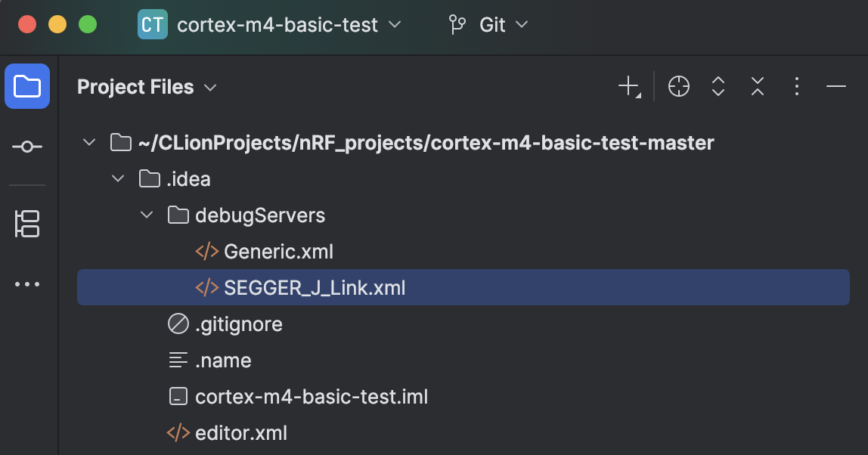Open the .gitignore file
868x455 pixels.
click(239, 323)
